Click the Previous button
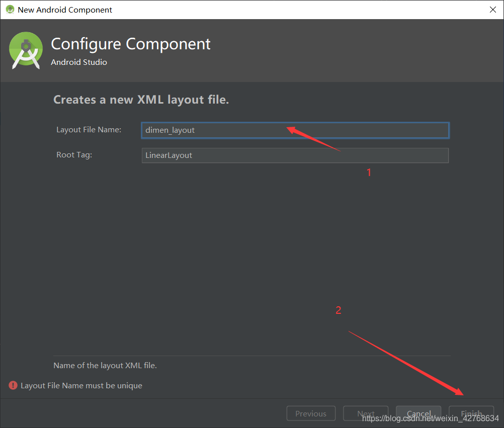This screenshot has width=504, height=428. (x=311, y=413)
